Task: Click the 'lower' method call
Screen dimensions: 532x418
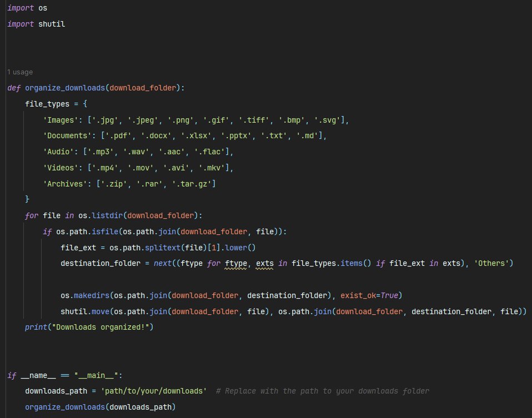Action: click(237, 248)
